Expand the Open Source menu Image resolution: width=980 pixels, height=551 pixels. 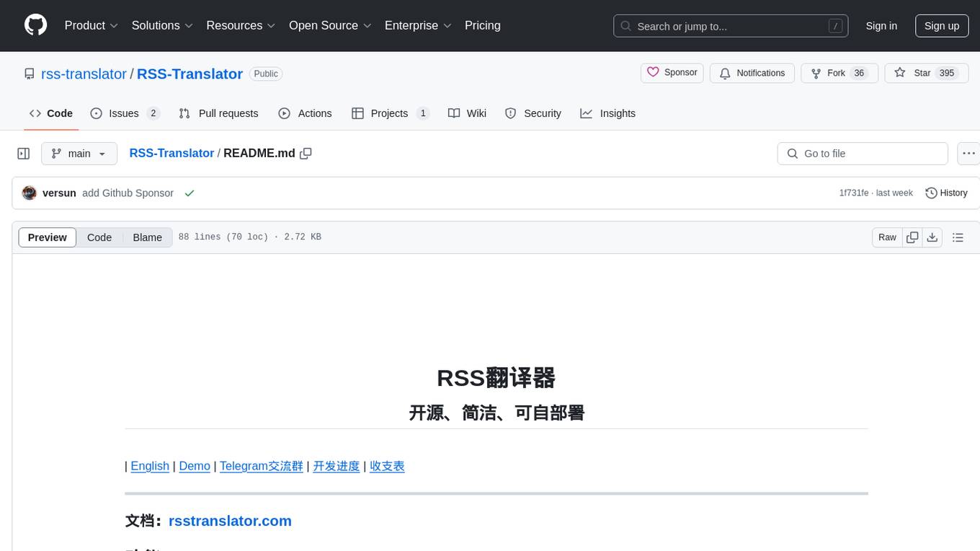coord(330,25)
